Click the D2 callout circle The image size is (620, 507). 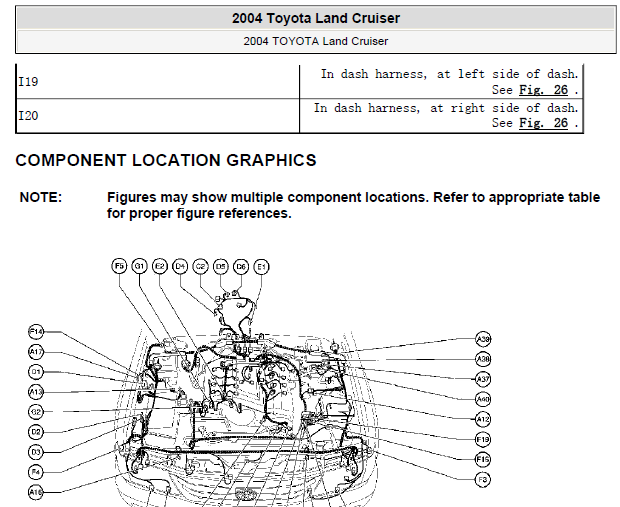pyautogui.click(x=36, y=432)
